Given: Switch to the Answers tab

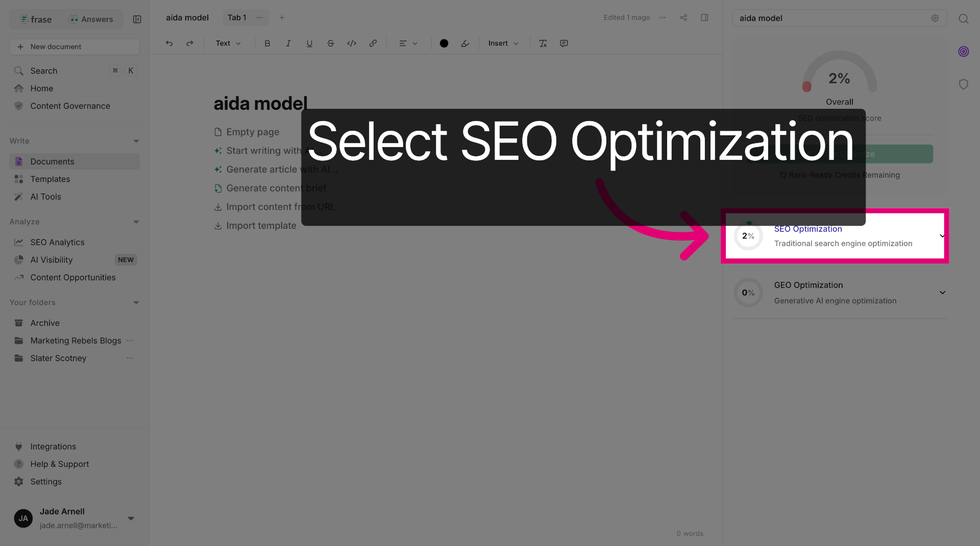Looking at the screenshot, I should click(91, 19).
